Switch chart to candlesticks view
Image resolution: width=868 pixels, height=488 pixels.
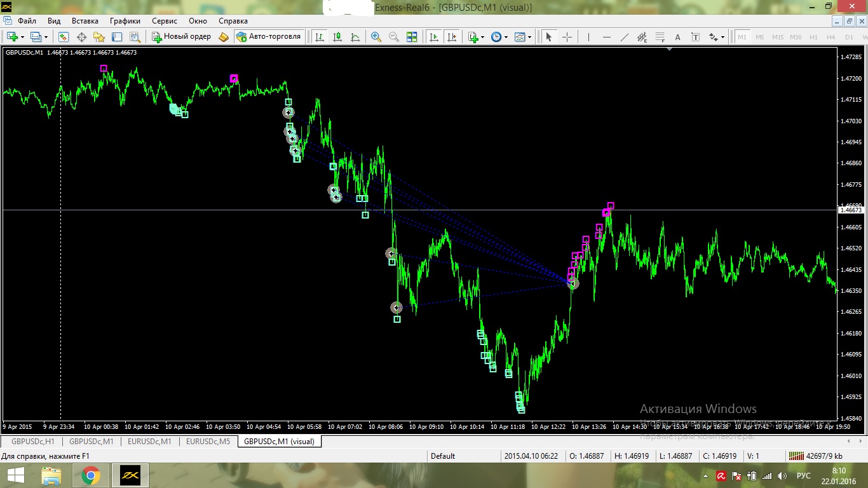[x=337, y=37]
